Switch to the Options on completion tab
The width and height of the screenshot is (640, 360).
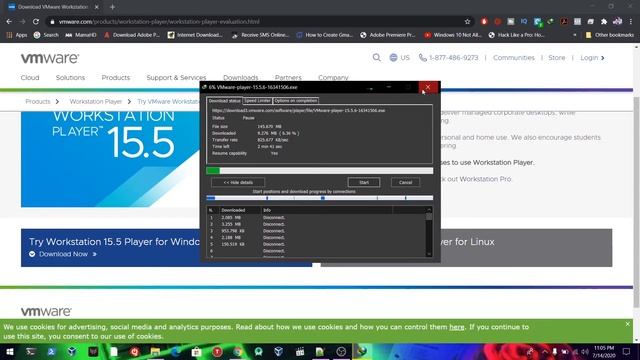[296, 100]
